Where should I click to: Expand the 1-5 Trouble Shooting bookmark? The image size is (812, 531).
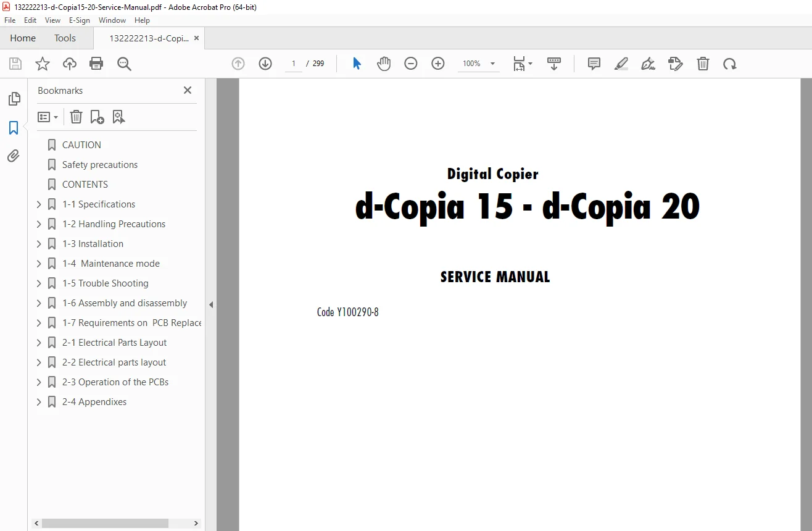coord(39,283)
